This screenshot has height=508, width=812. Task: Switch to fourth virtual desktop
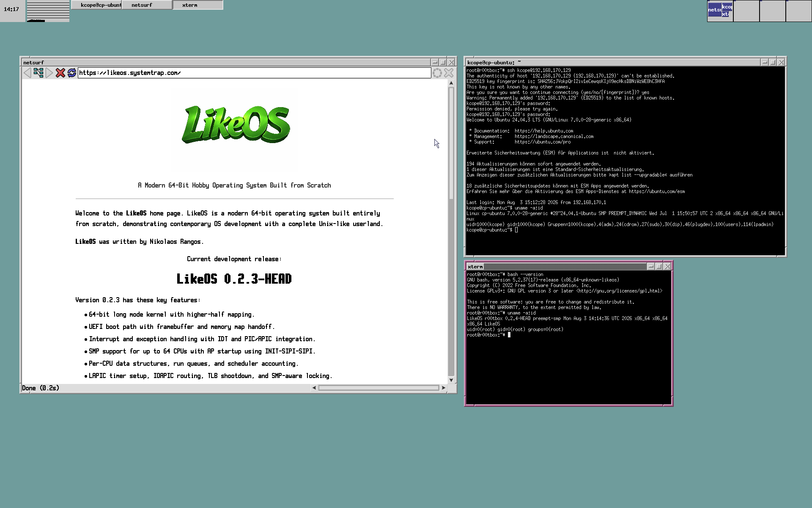click(799, 11)
